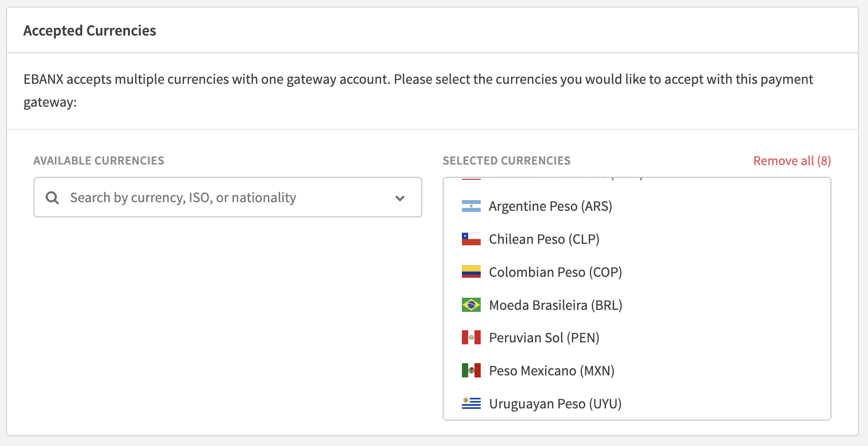Click Remove all (8) link
The height and width of the screenshot is (446, 868).
click(x=792, y=161)
